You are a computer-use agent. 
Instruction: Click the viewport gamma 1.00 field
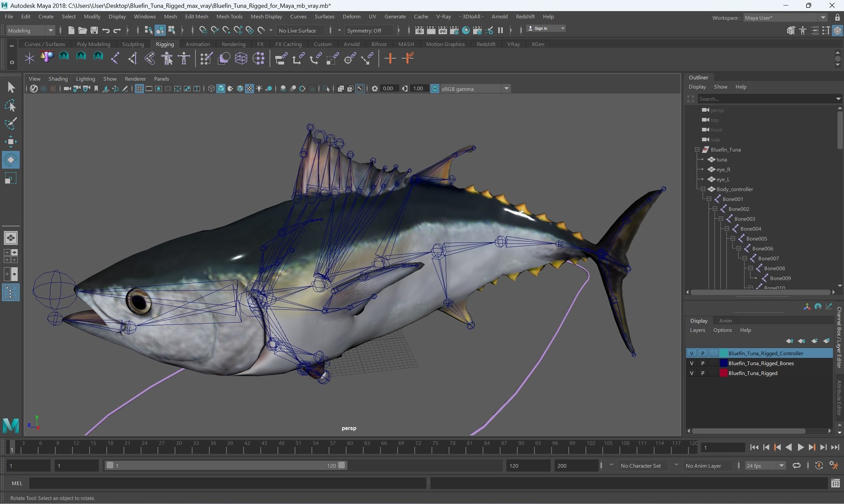(x=418, y=89)
